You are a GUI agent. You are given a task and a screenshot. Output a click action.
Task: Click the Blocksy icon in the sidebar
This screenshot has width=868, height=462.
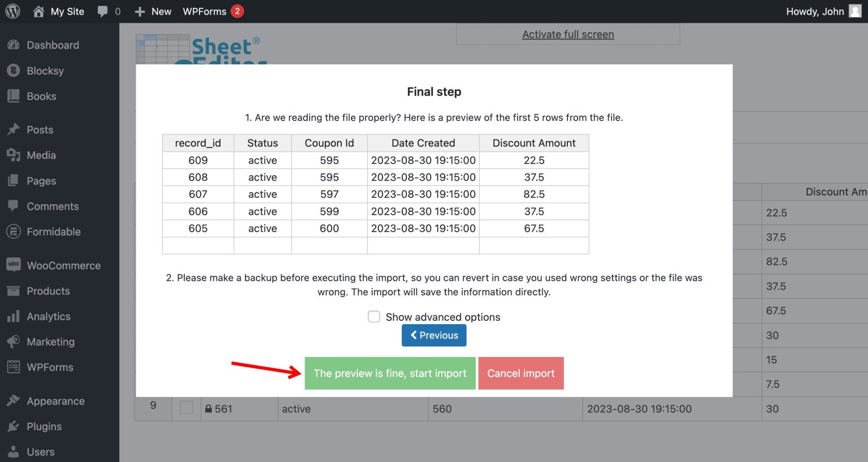coord(12,71)
